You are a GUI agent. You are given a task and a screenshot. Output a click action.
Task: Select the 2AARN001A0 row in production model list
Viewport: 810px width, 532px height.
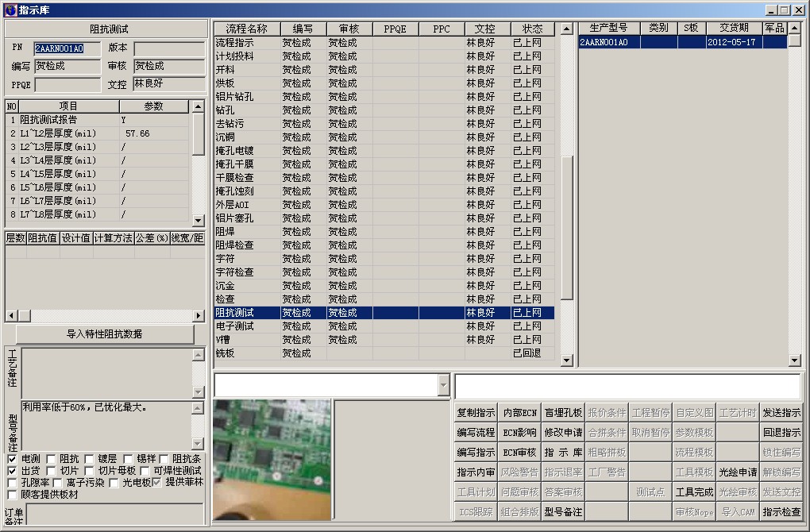(x=682, y=42)
